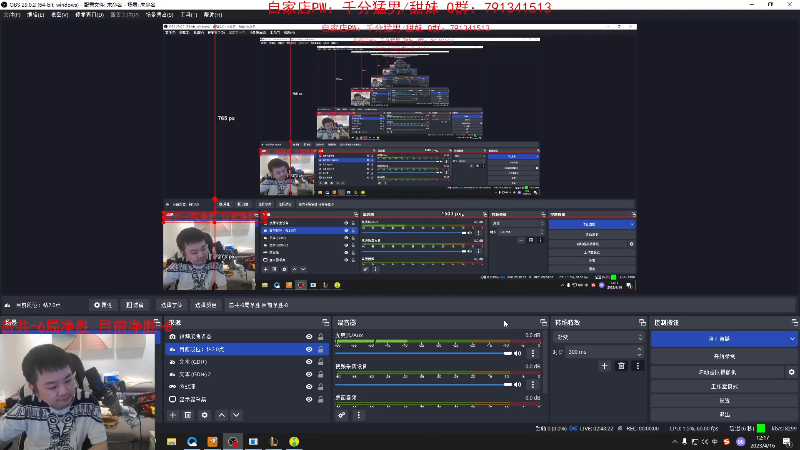Open the orange app on the taskbar
The width and height of the screenshot is (800, 450).
coord(212,441)
